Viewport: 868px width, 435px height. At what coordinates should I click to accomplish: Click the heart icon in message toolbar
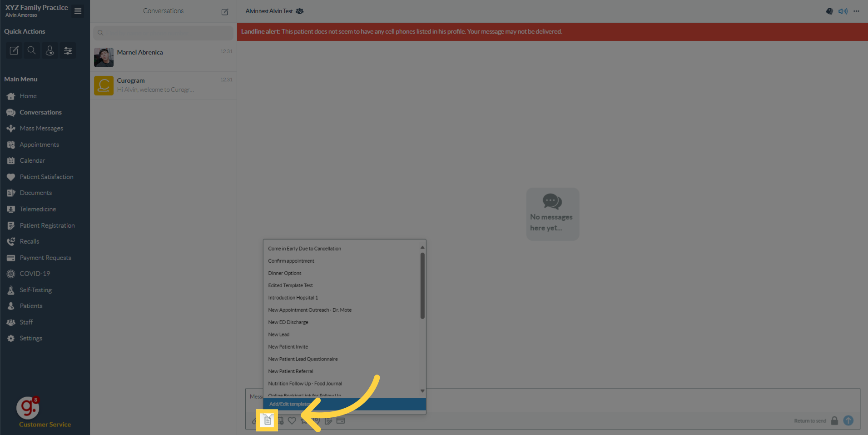pos(292,421)
